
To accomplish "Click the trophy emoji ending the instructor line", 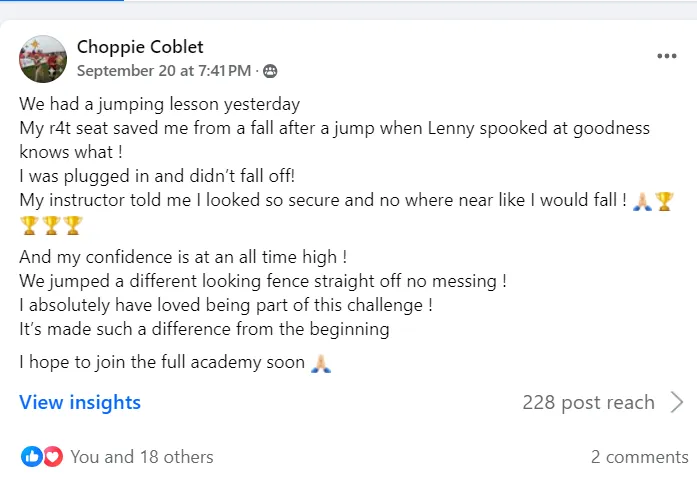I will 665,200.
